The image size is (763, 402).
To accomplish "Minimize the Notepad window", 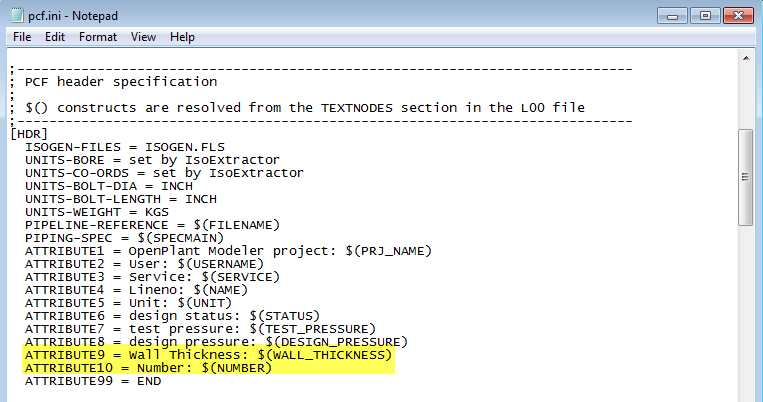I will 670,15.
